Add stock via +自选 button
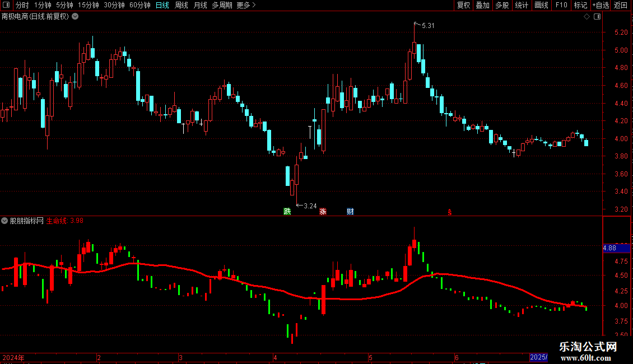 pyautogui.click(x=601, y=5)
